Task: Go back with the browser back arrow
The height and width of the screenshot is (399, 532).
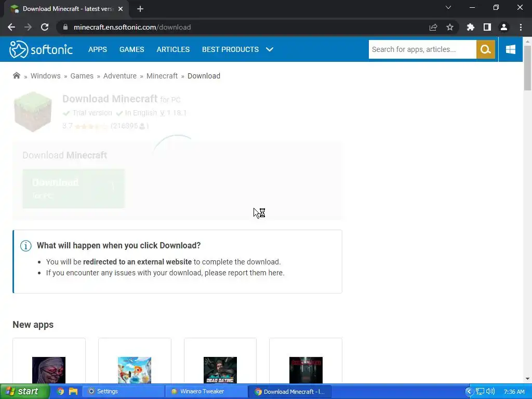Action: click(11, 27)
